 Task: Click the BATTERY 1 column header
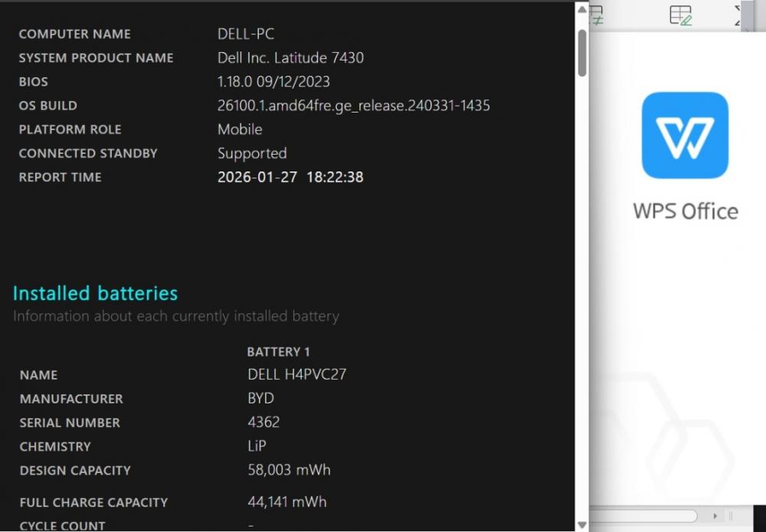tap(279, 352)
